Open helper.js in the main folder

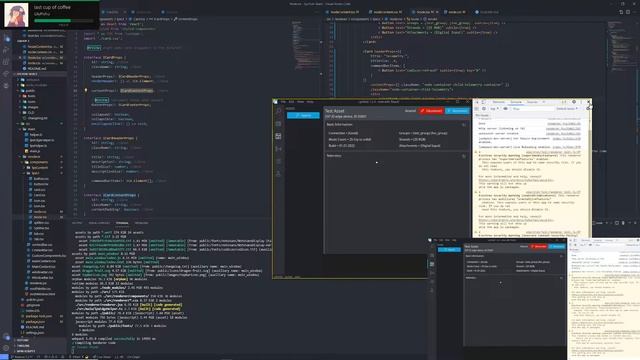35,135
